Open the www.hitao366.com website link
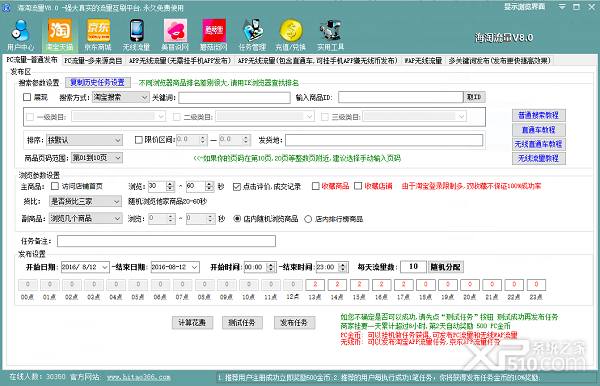Image resolution: width=600 pixels, height=386 pixels. 139,377
